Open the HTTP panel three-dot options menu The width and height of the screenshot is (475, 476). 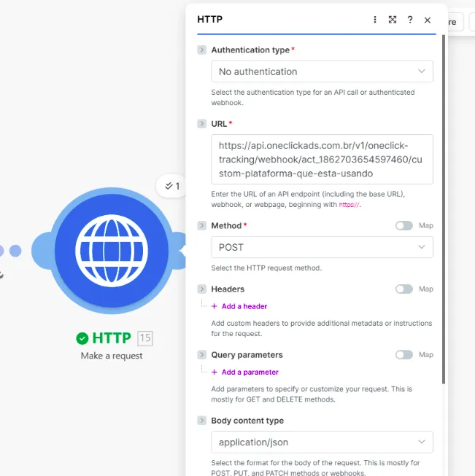point(375,20)
